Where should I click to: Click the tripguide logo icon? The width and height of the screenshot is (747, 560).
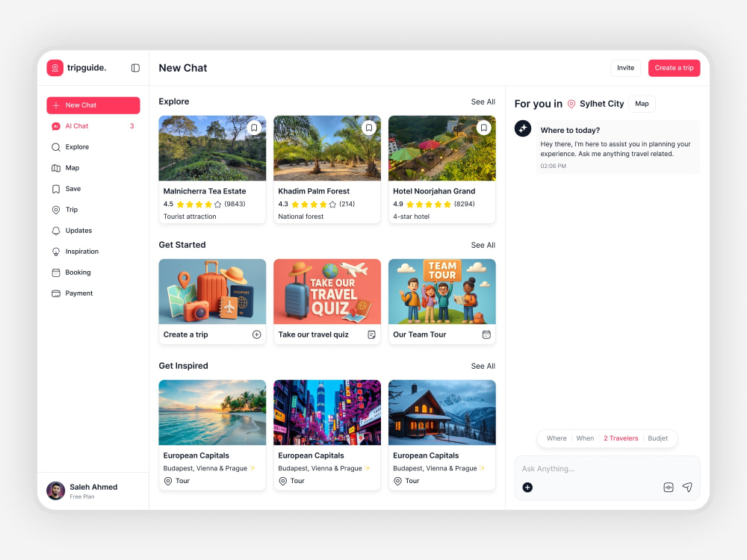tap(55, 68)
